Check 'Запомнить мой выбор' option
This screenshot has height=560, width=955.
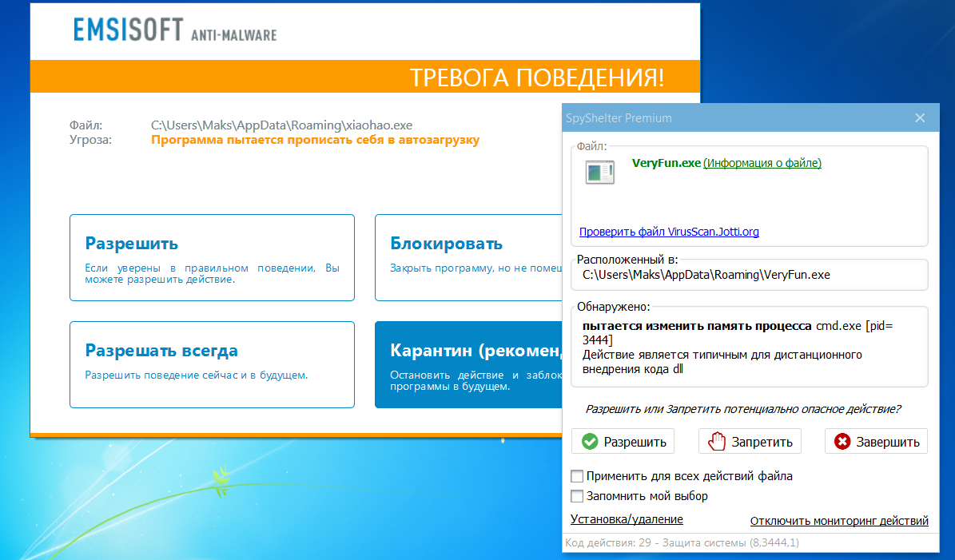pos(577,496)
